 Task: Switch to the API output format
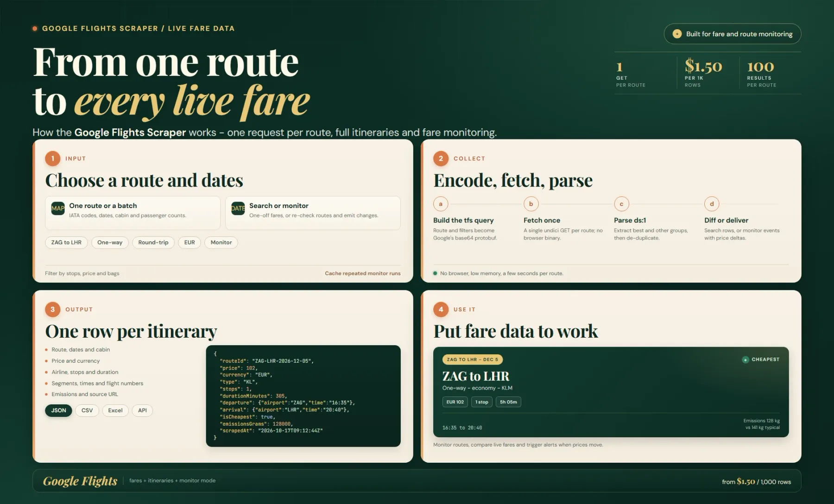pos(142,410)
